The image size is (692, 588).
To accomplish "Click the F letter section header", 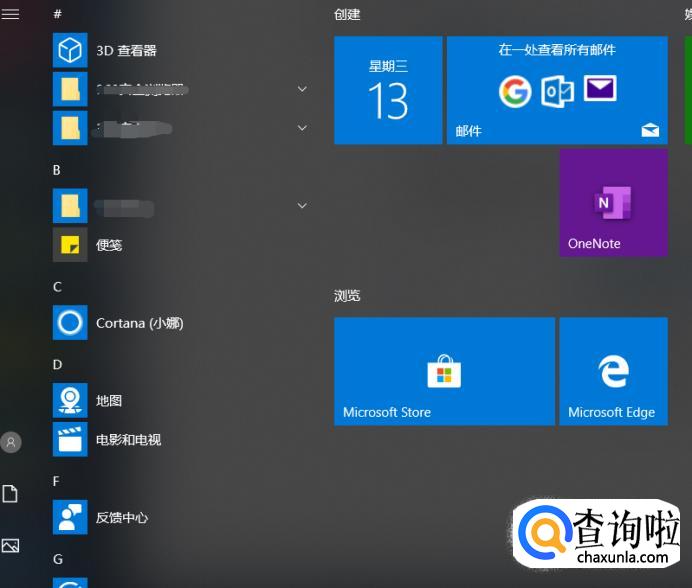I will [56, 481].
